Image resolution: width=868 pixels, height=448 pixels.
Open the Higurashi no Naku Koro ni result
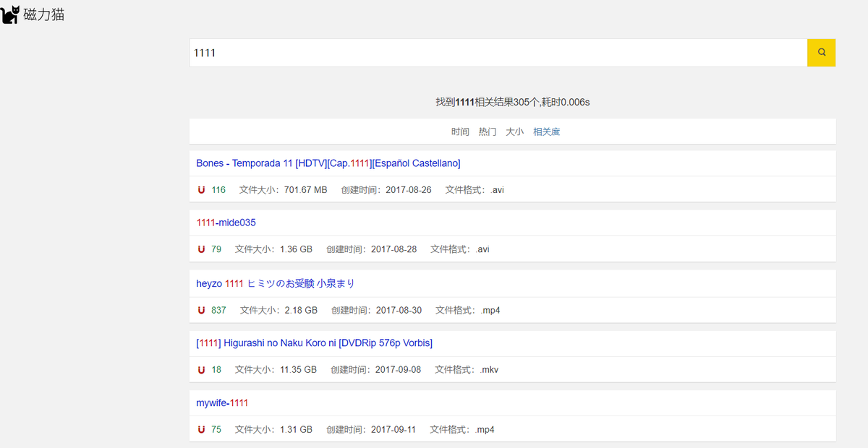315,343
